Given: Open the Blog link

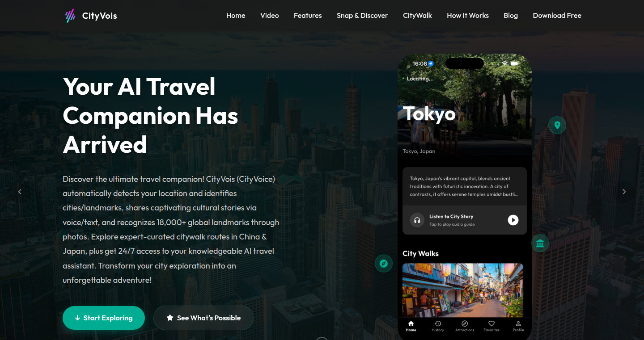Looking at the screenshot, I should (511, 16).
